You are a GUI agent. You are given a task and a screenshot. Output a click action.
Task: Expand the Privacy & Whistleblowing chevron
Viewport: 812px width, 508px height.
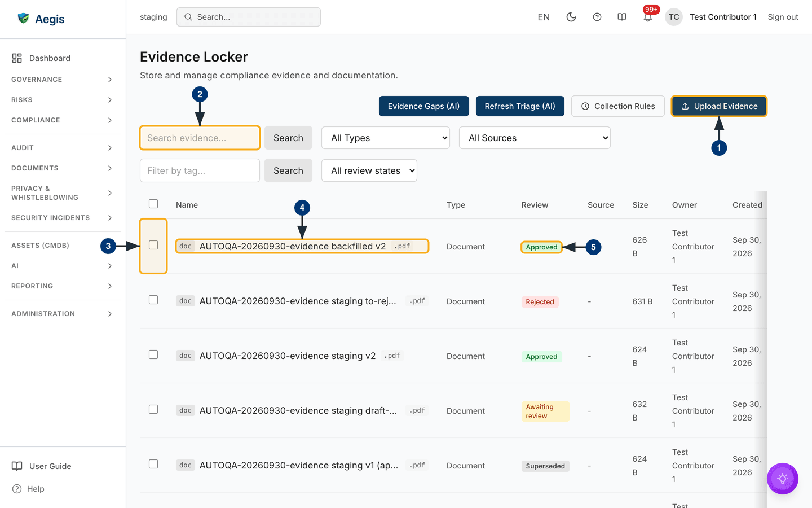[110, 193]
